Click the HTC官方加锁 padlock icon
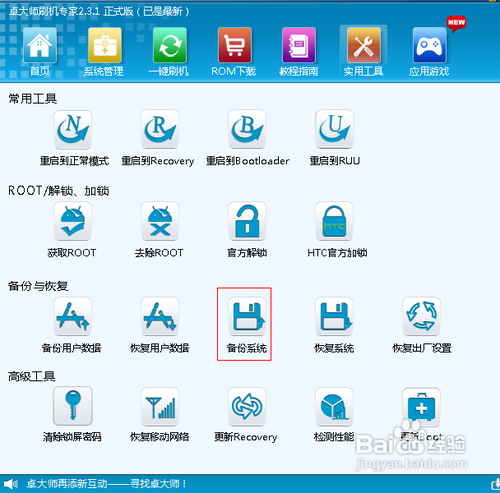Viewport: 500px width, 493px height. [334, 221]
